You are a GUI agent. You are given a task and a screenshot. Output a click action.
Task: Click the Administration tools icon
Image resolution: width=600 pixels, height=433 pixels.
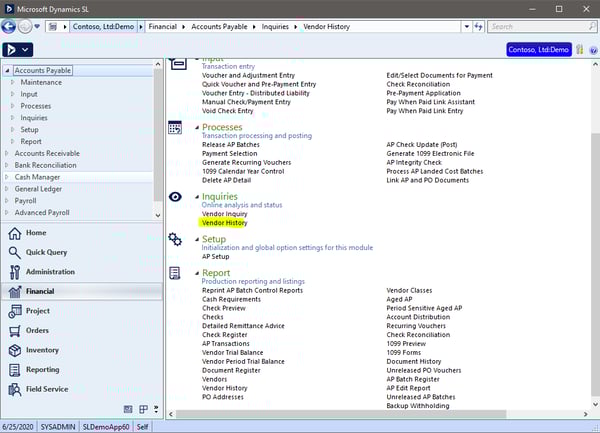[x=15, y=272]
